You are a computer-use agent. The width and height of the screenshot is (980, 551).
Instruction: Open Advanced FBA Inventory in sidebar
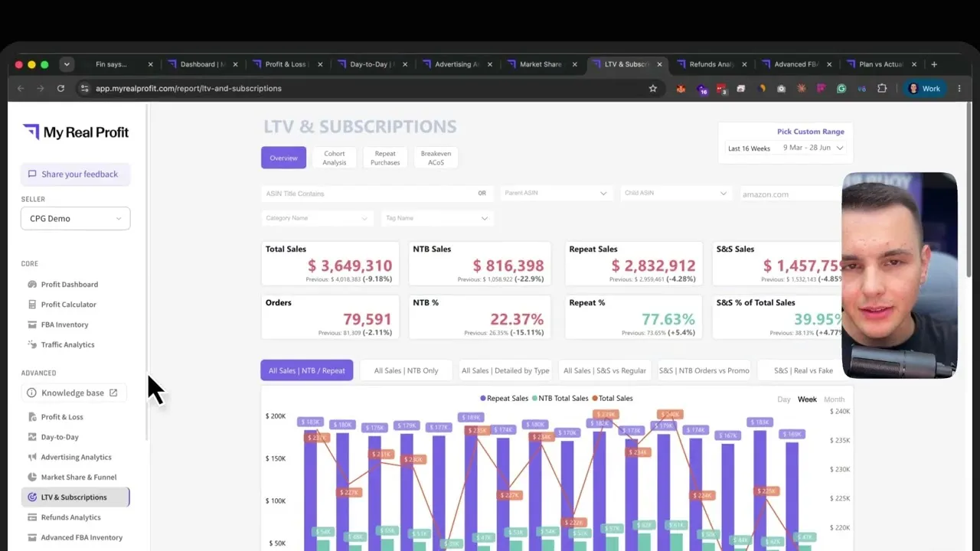[x=81, y=537]
